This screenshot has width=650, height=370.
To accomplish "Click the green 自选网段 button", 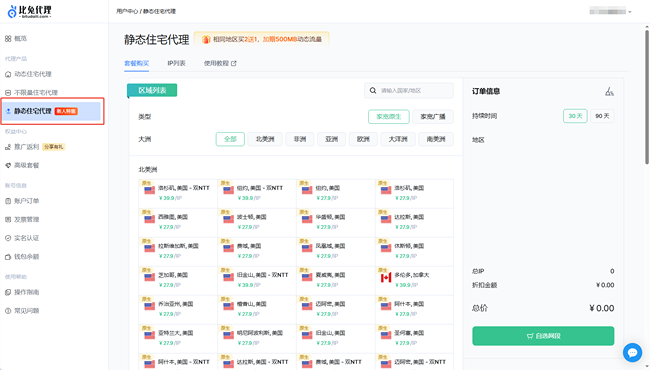I will tap(543, 336).
